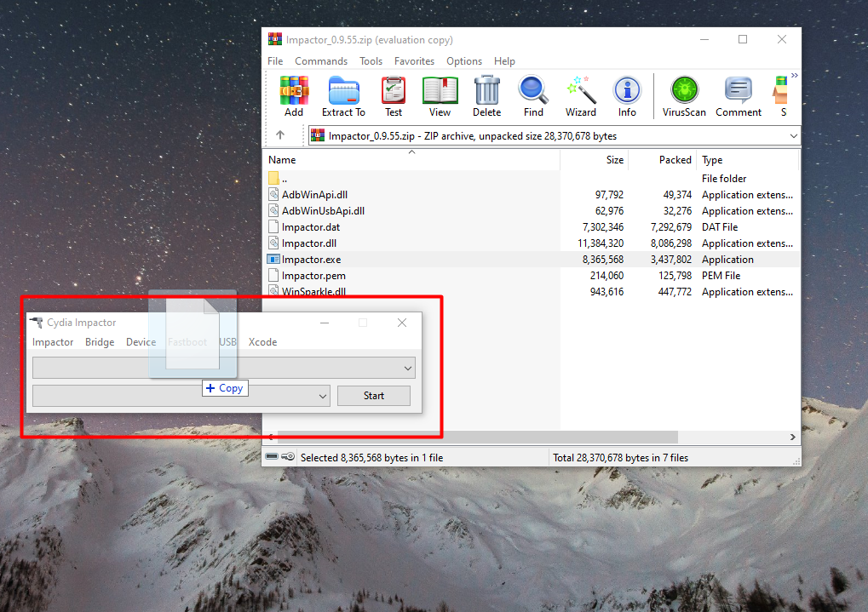Open the Device menu in Cydia Impactor
The image size is (868, 612).
(141, 342)
